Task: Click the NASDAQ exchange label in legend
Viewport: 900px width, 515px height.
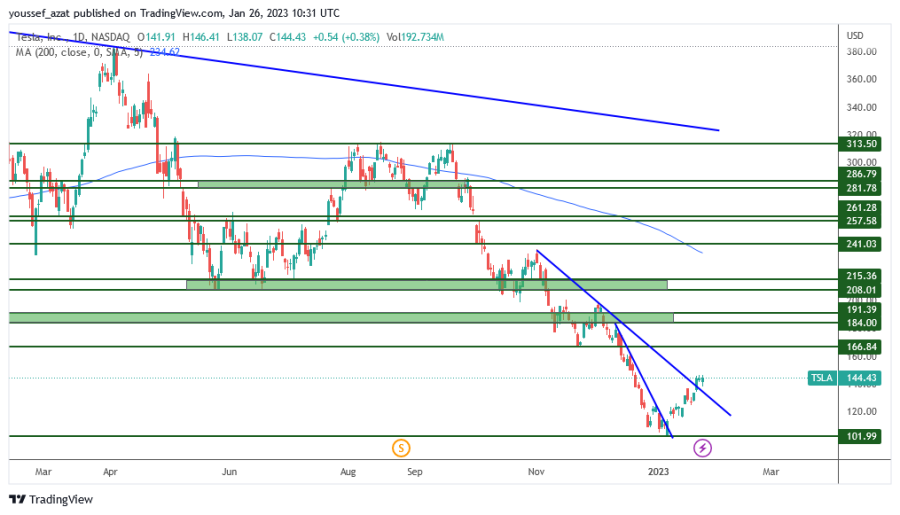Action: (x=110, y=37)
